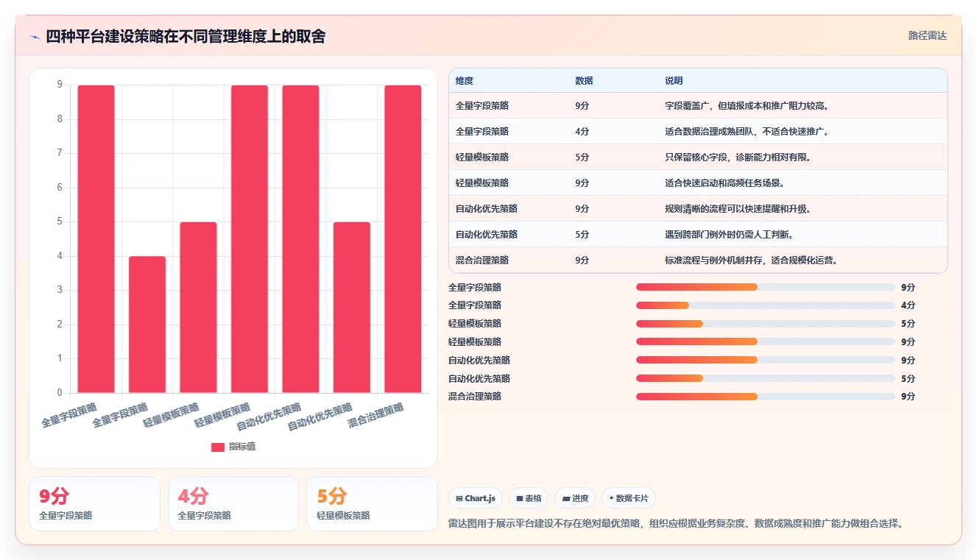Click the 5分 cell in the table's 自动化优先策略 row
The height and width of the screenshot is (560, 977).
click(582, 235)
